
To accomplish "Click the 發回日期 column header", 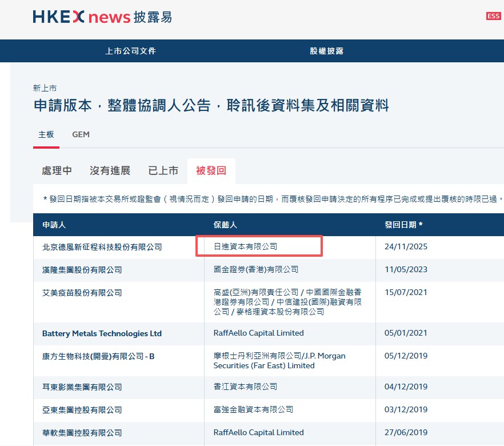I will pos(403,225).
